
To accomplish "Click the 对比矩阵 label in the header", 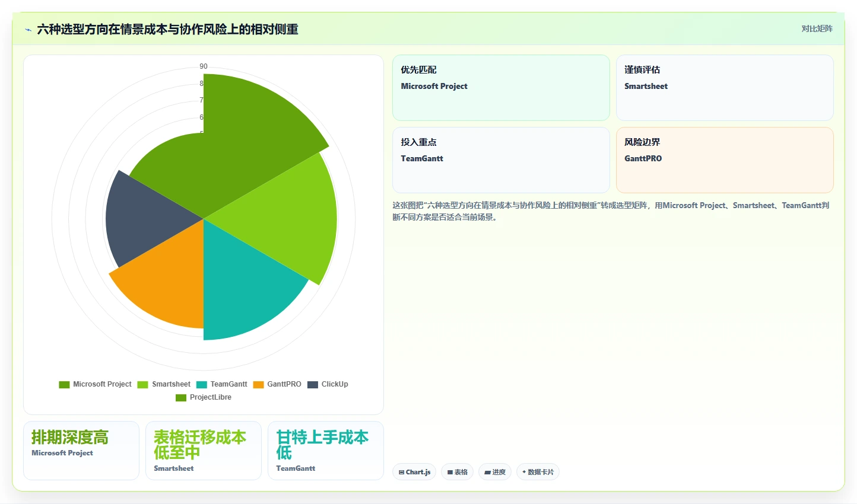I will (817, 28).
